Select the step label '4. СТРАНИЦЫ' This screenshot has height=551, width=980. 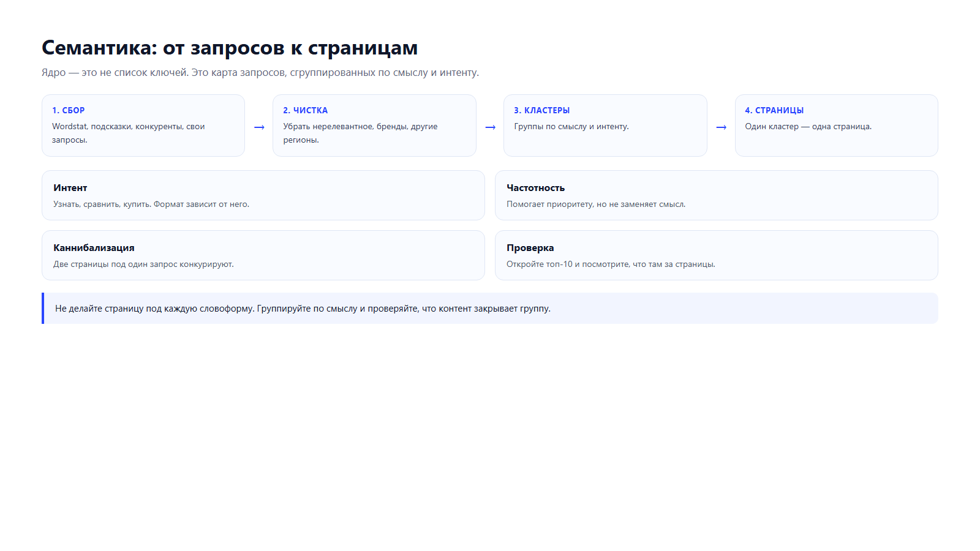[x=774, y=110]
